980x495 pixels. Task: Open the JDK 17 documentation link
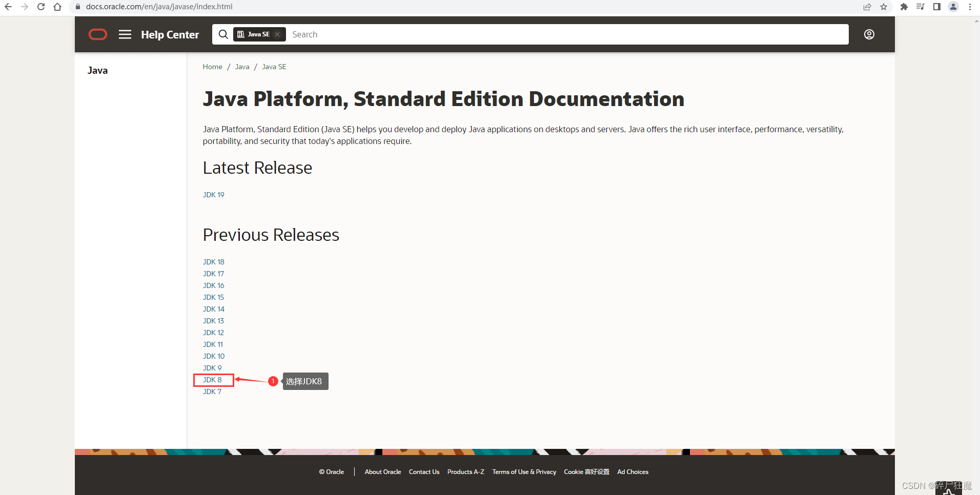pyautogui.click(x=213, y=274)
